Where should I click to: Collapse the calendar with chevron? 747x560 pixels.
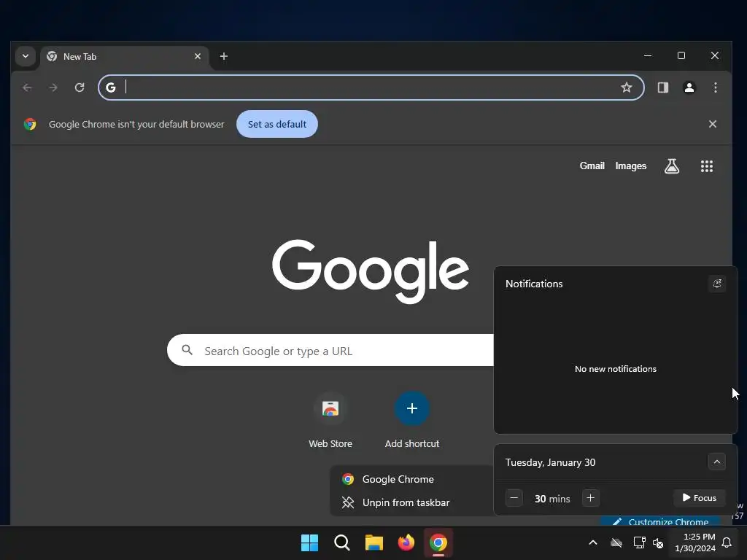716,462
